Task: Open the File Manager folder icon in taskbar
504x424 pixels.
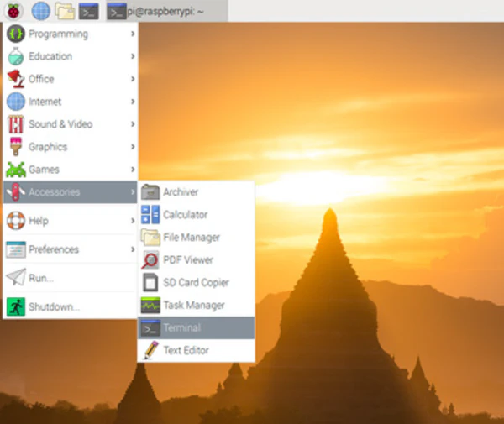Action: click(65, 11)
